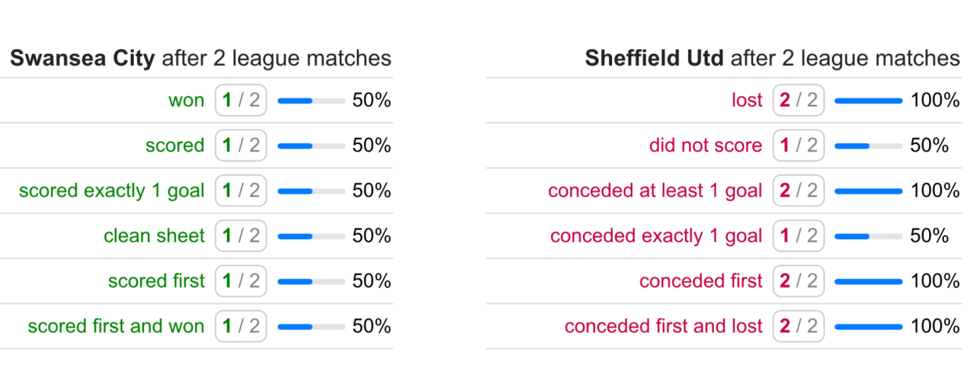
Task: Open Sheffield Utd's "lost" stat link
Action: (747, 100)
